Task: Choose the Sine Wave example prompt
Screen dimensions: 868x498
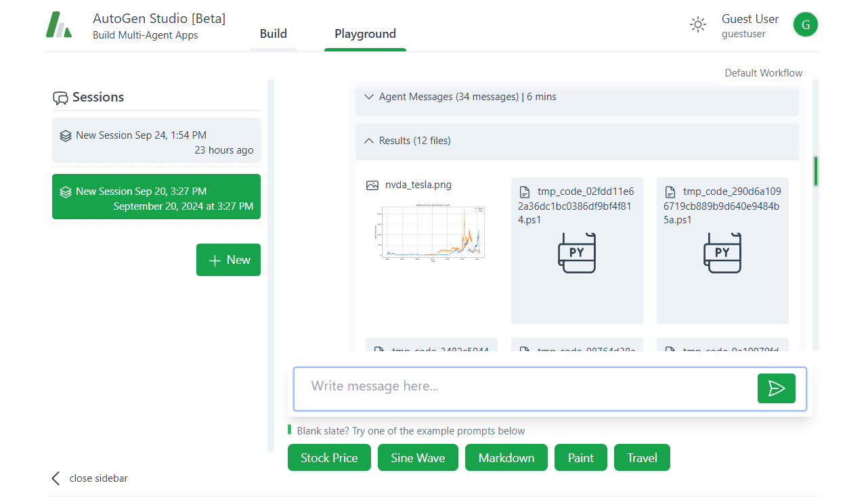Action: 418,457
